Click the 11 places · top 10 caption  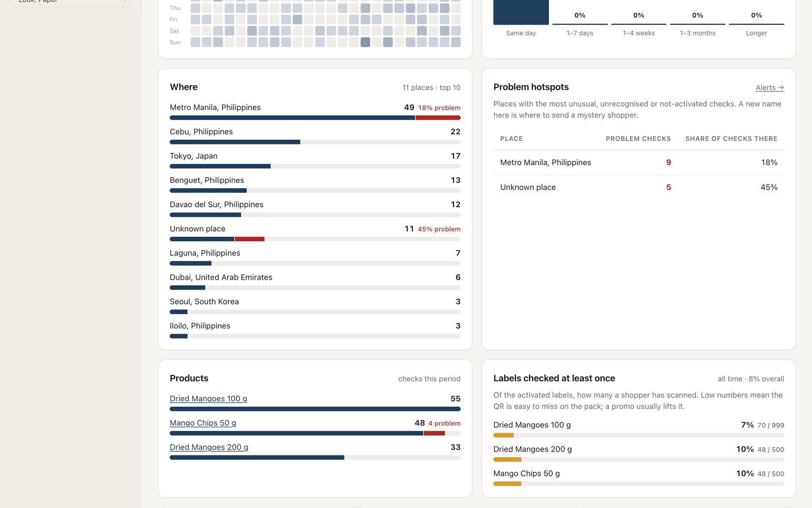pyautogui.click(x=431, y=88)
